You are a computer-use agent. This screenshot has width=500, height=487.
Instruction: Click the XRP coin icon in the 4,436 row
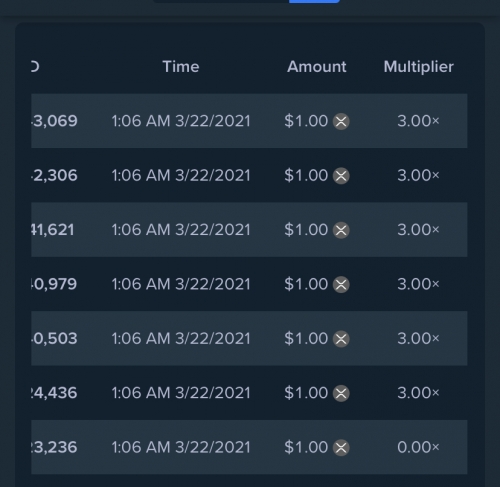point(341,393)
